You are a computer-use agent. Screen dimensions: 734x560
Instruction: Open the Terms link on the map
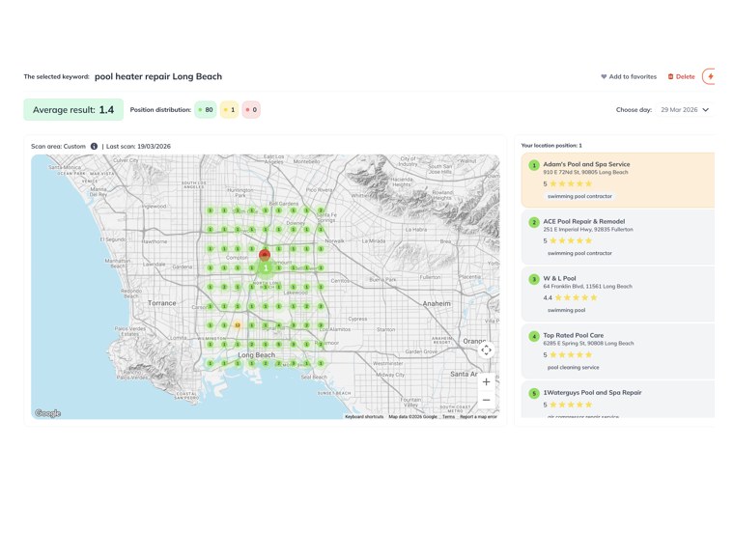coord(448,416)
